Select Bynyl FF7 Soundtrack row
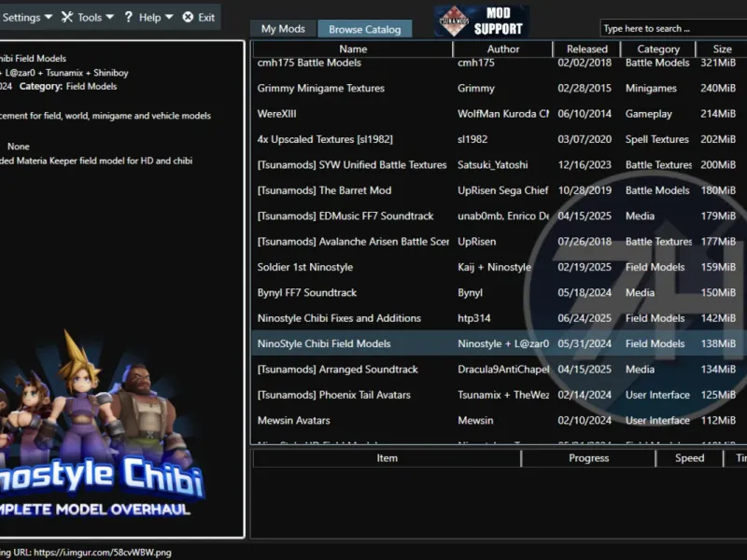The height and width of the screenshot is (560, 747). tap(499, 293)
